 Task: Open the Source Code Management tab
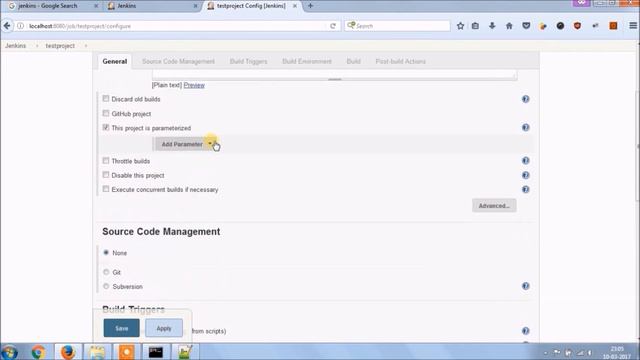178,61
